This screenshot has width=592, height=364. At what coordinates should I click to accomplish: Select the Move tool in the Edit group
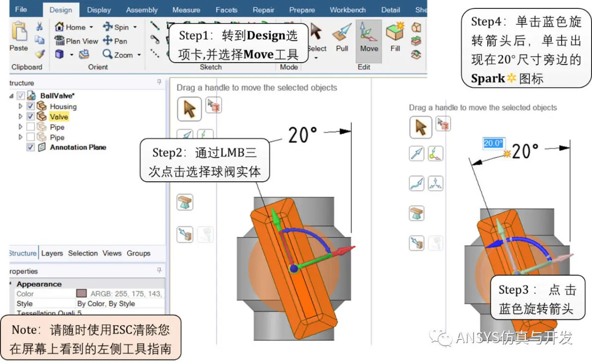[369, 37]
